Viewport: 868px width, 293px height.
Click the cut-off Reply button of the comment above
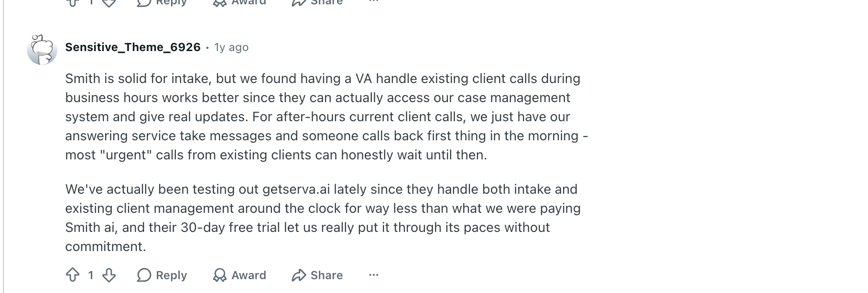click(x=162, y=2)
